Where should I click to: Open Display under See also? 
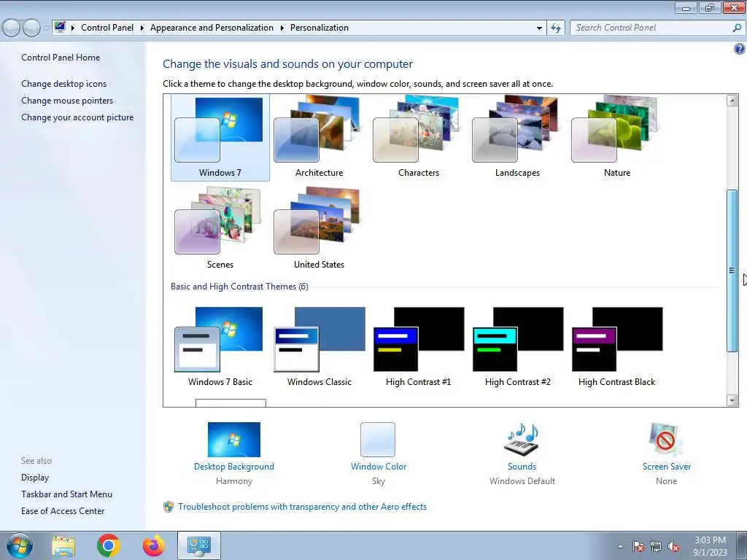tap(35, 478)
